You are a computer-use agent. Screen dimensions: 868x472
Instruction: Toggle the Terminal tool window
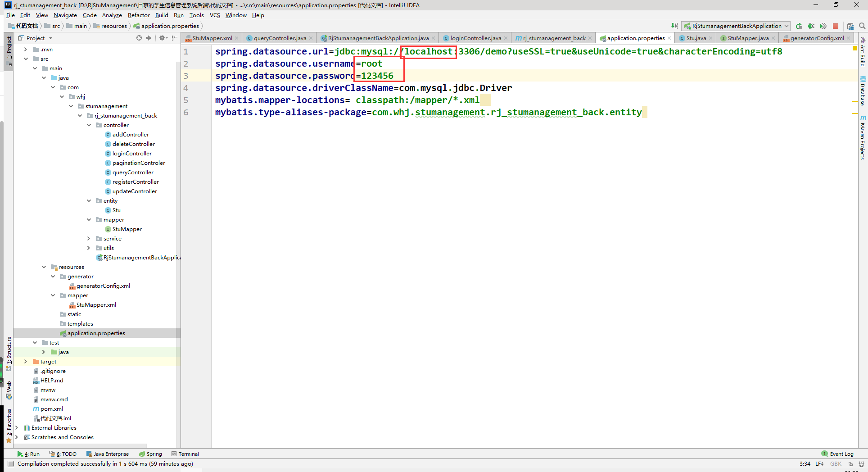185,454
